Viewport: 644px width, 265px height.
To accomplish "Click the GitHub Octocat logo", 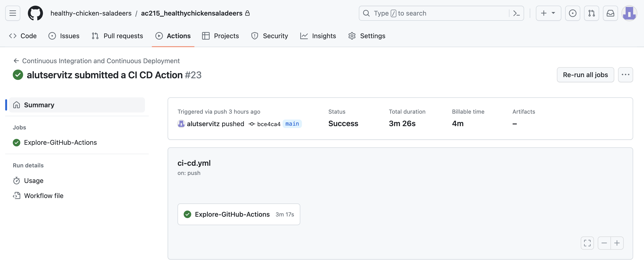I will (x=35, y=13).
